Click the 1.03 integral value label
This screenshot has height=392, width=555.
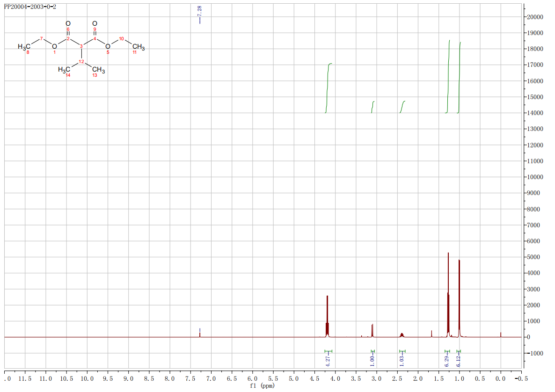point(402,361)
